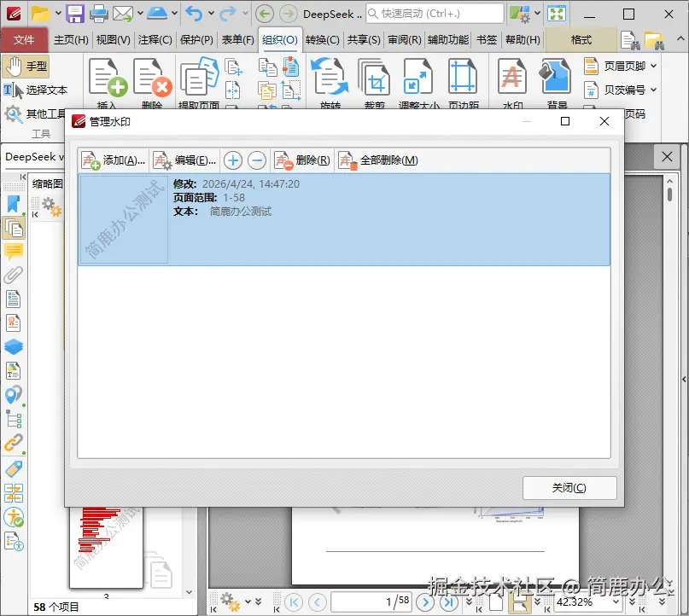
Task: Click the page range text 1-58
Action: (234, 198)
